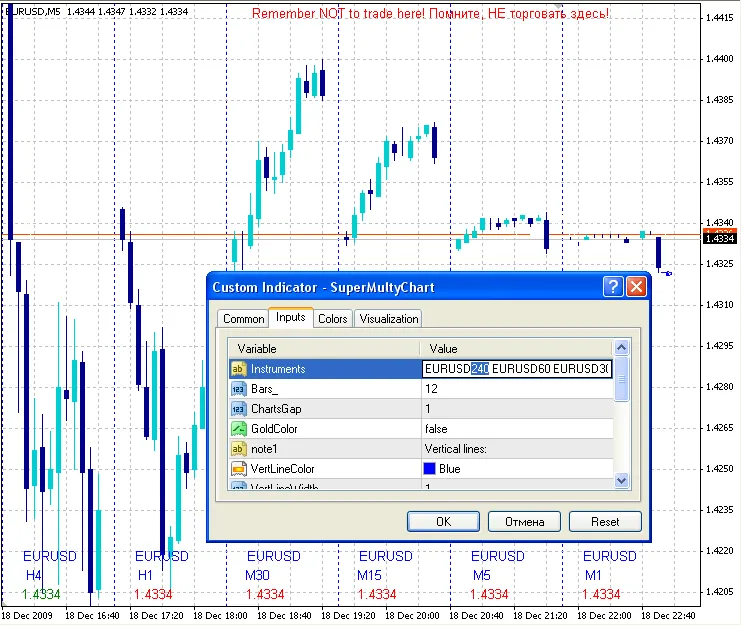Viewport: 742px width, 626px height.
Task: Switch to the Common tab
Action: coord(243,319)
